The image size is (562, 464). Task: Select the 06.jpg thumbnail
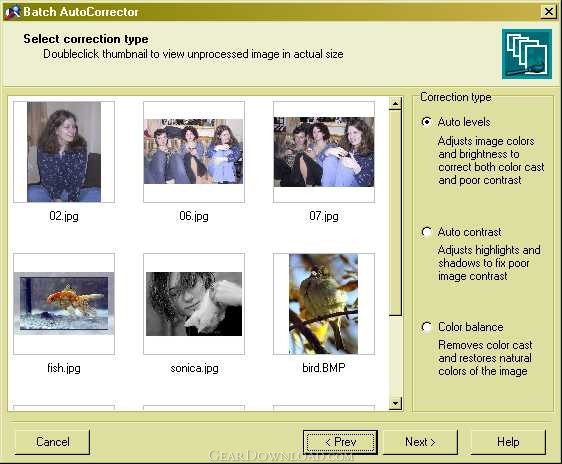click(194, 152)
